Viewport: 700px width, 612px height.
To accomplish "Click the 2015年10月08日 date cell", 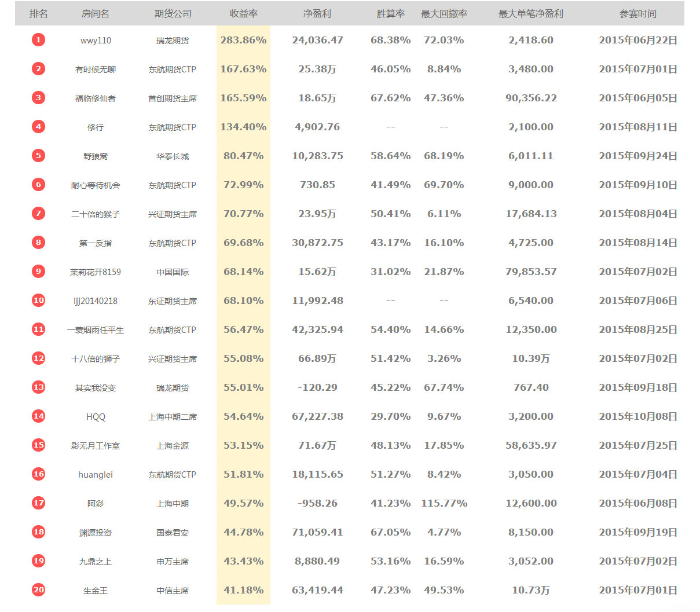I will (638, 416).
